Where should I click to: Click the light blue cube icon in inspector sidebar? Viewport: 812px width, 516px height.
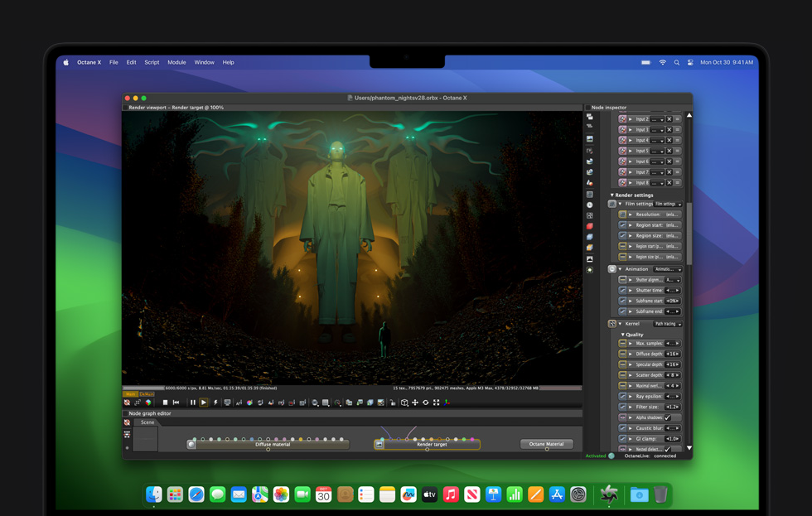(590, 237)
